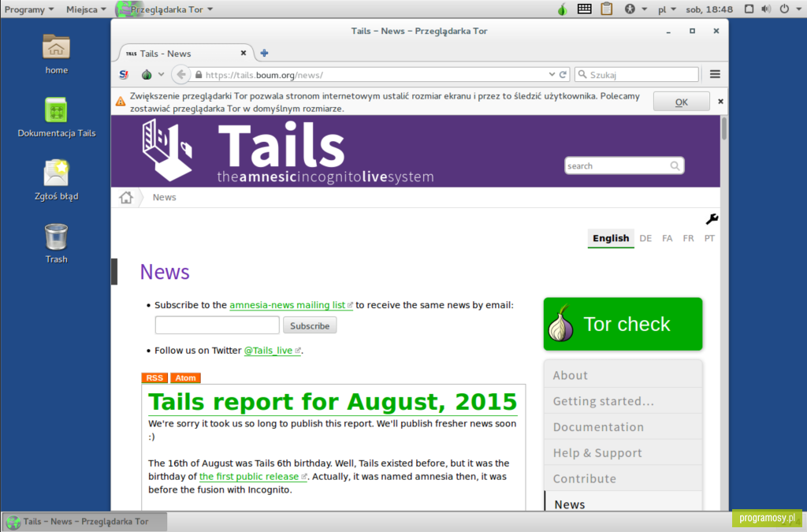This screenshot has height=532, width=807.
Task: Click the padlock icon in the address bar
Action: [199, 75]
